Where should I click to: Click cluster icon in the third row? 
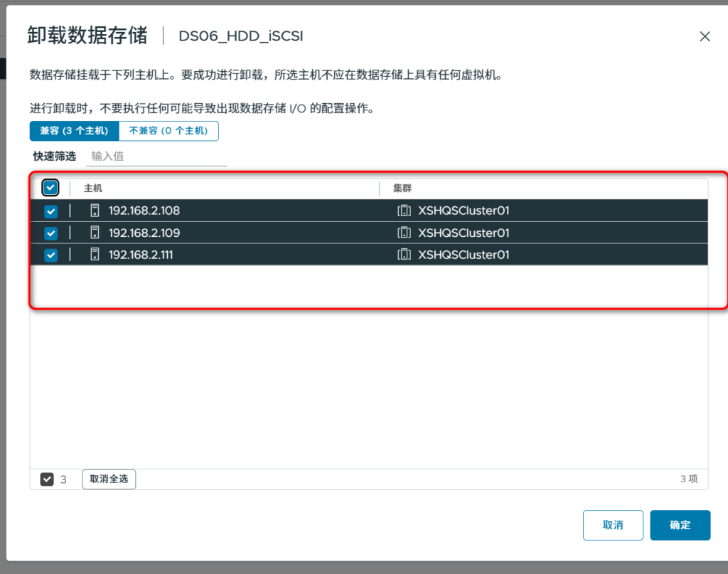click(x=404, y=255)
